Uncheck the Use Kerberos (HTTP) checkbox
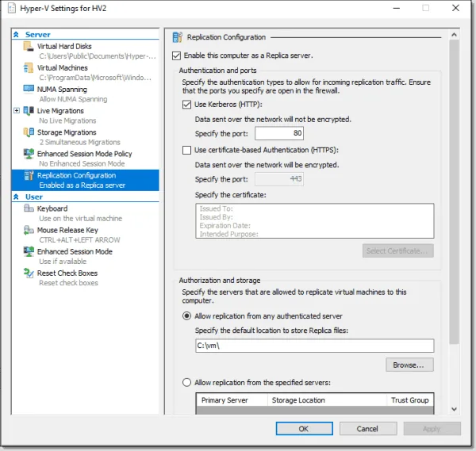 point(186,105)
